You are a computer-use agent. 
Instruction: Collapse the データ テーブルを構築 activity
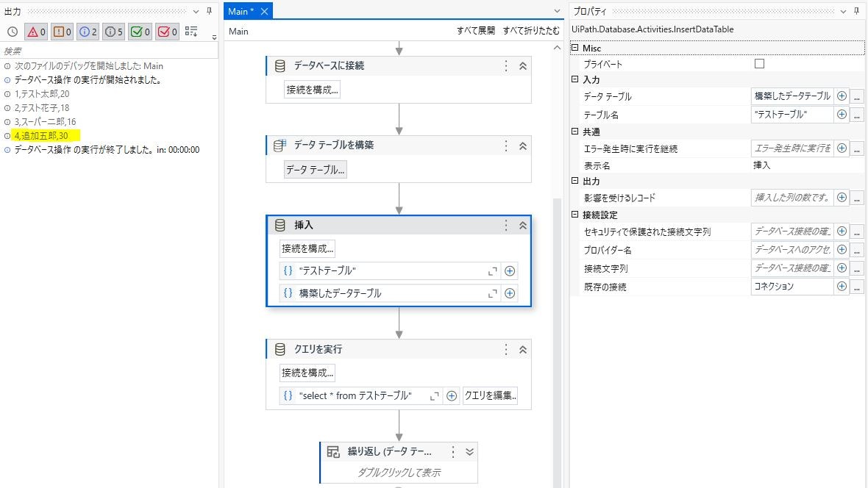[522, 146]
